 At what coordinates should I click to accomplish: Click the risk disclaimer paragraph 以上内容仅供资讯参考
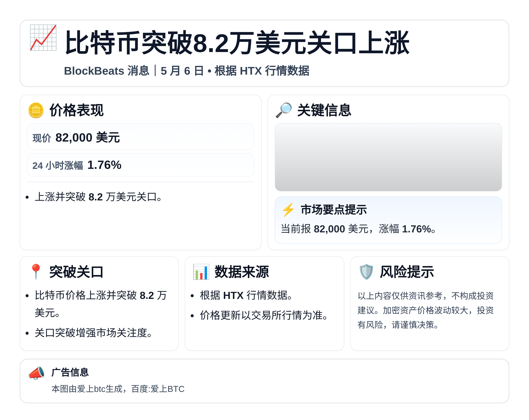click(x=426, y=310)
